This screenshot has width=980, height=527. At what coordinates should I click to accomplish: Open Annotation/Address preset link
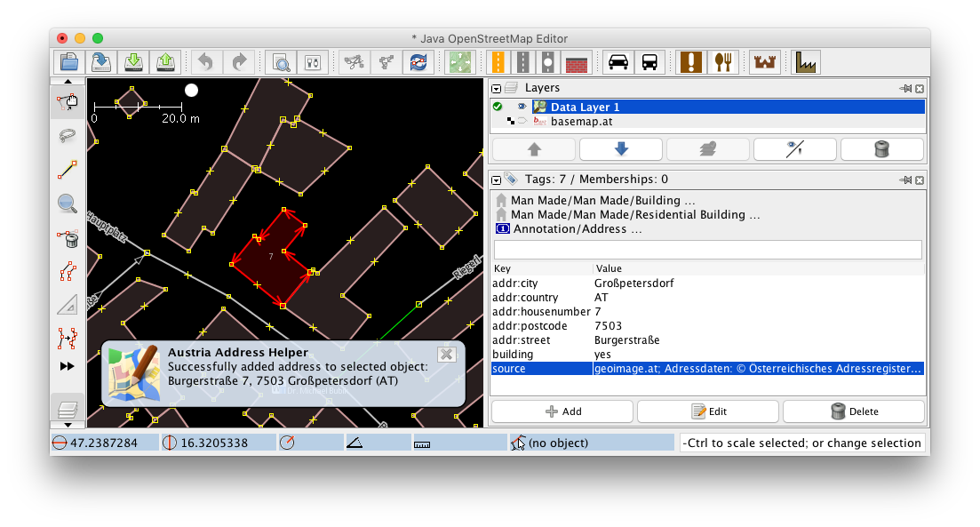577,228
